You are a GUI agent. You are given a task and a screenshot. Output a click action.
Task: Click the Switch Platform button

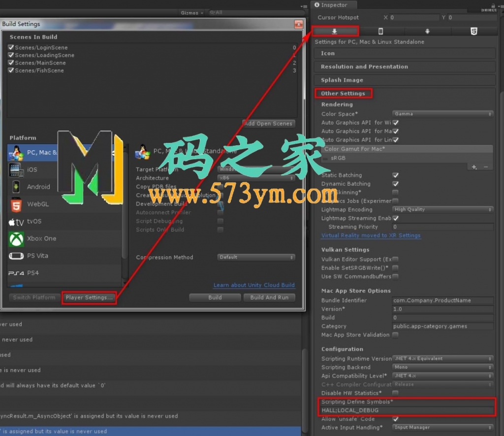point(34,298)
